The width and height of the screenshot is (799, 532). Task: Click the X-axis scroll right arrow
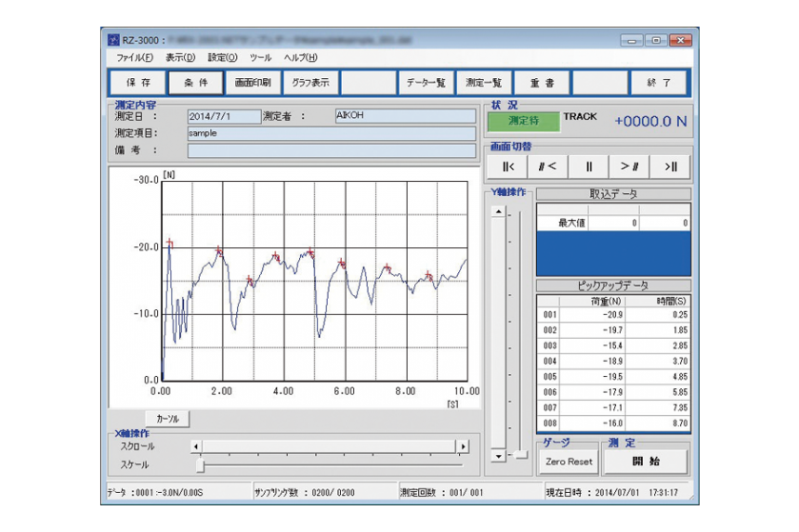[x=463, y=447]
